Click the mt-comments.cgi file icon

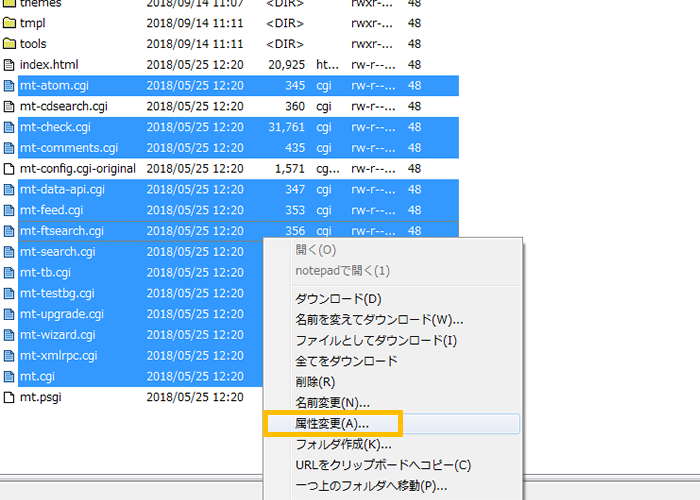9,148
